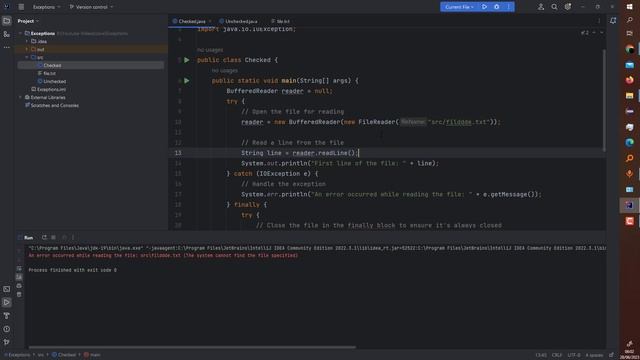Click the editor vertical scrollbar
Image resolution: width=640 pixels, height=360 pixels.
[x=604, y=100]
